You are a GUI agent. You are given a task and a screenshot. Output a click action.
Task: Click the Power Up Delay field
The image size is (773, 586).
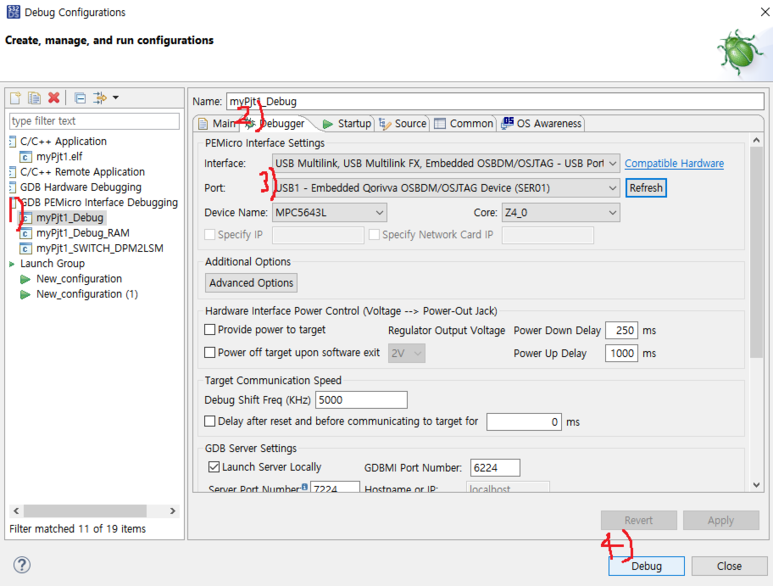(x=621, y=353)
